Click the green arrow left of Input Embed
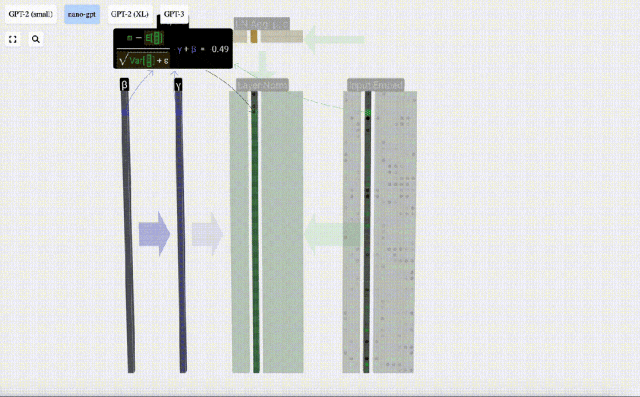Viewport: 640px width, 397px height. point(331,235)
